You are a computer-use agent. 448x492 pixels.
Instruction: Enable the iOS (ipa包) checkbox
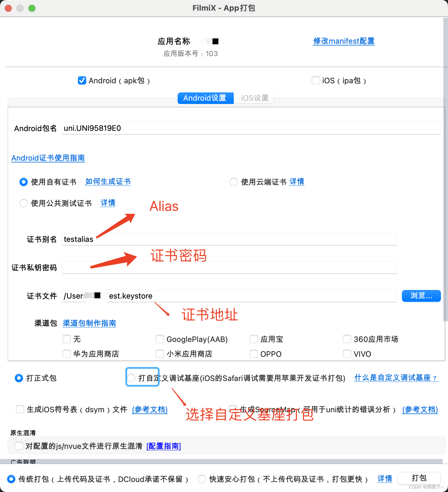[315, 80]
